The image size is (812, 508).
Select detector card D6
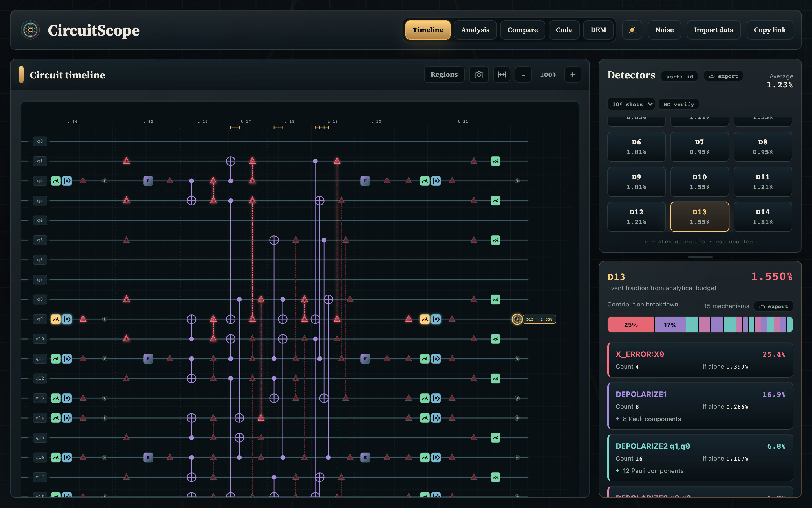tap(636, 147)
